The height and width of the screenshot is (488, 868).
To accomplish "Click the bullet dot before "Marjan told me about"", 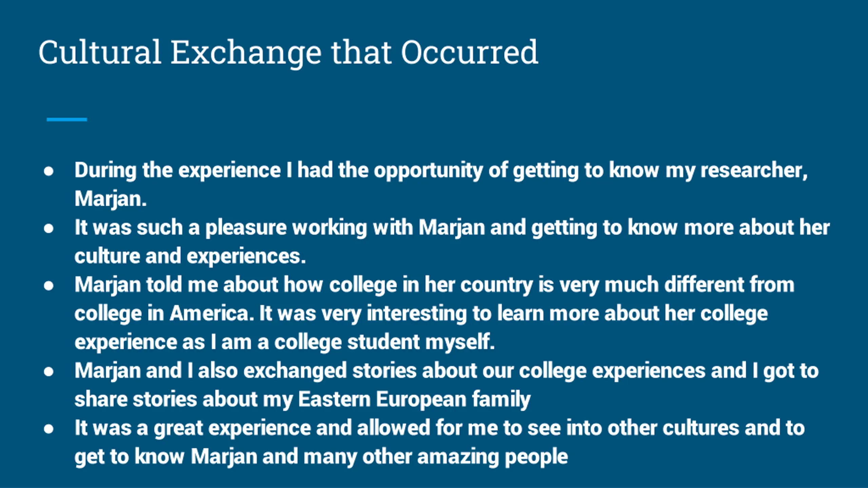I will point(48,286).
